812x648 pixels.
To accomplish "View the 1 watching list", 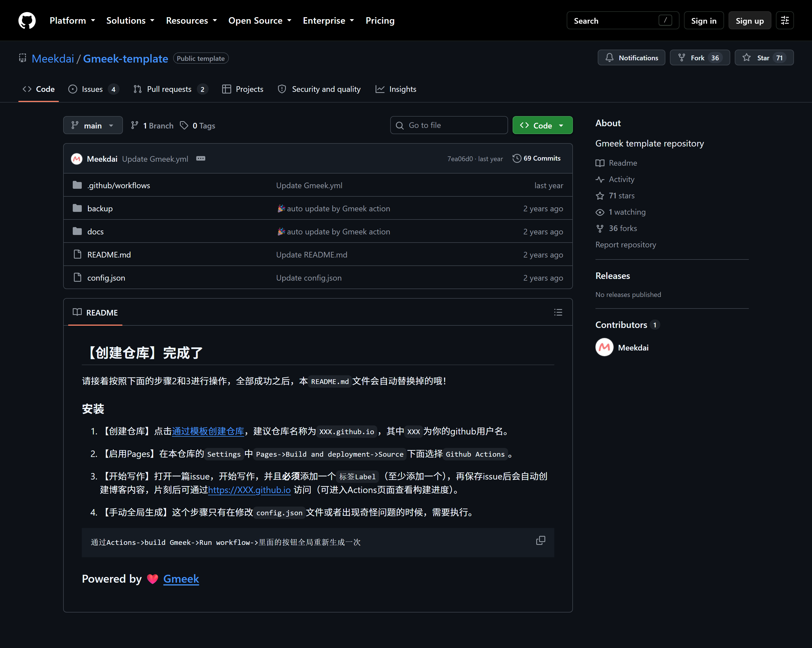I will 621,212.
